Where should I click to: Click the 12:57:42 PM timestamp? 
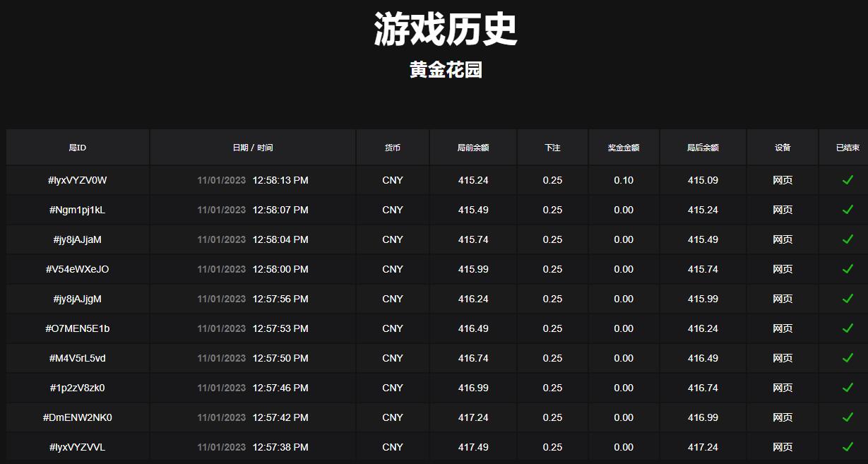pos(280,417)
